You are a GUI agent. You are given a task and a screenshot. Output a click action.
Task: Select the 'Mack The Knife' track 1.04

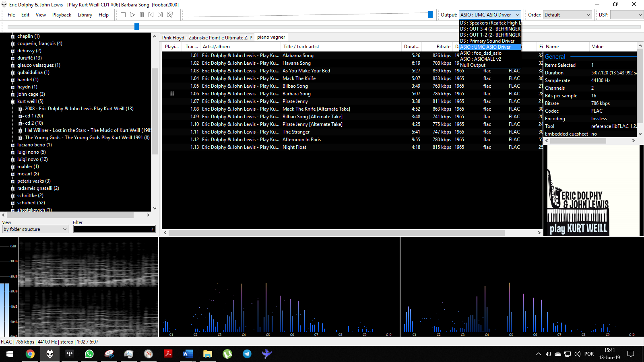[352, 78]
